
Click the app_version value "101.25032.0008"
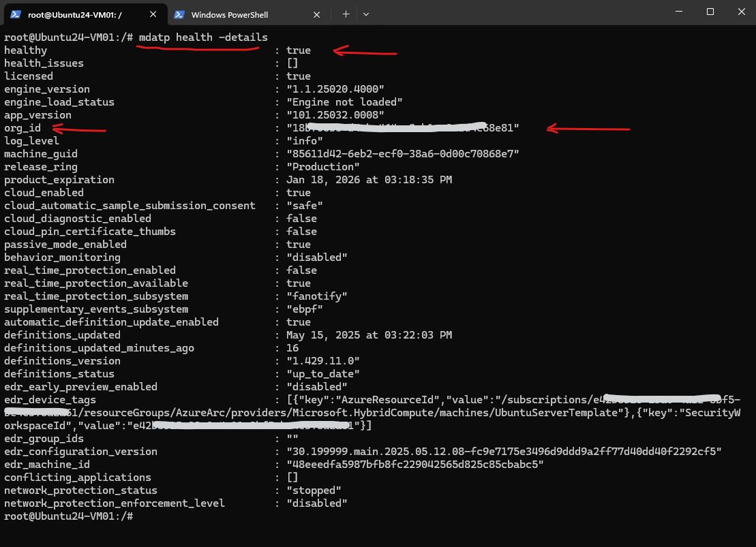point(335,115)
